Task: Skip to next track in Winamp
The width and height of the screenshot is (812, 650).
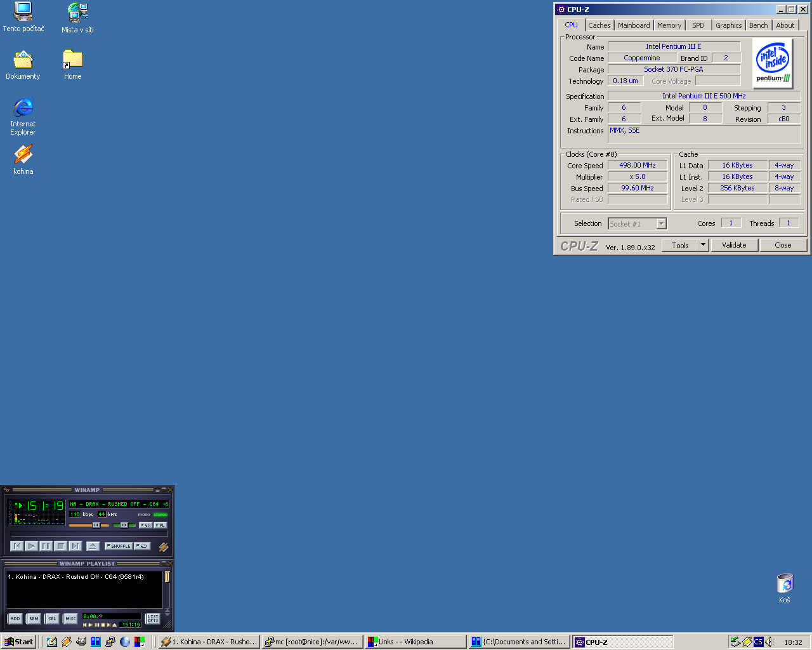Action: [75, 546]
